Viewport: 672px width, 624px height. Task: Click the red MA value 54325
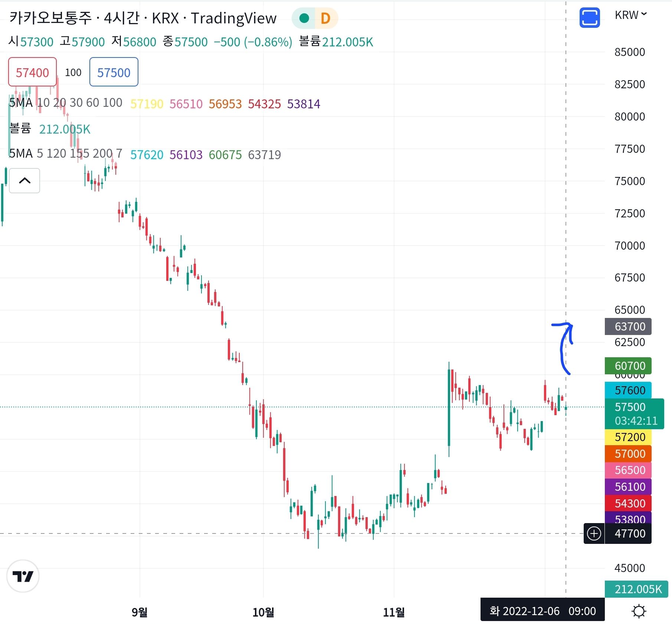265,104
